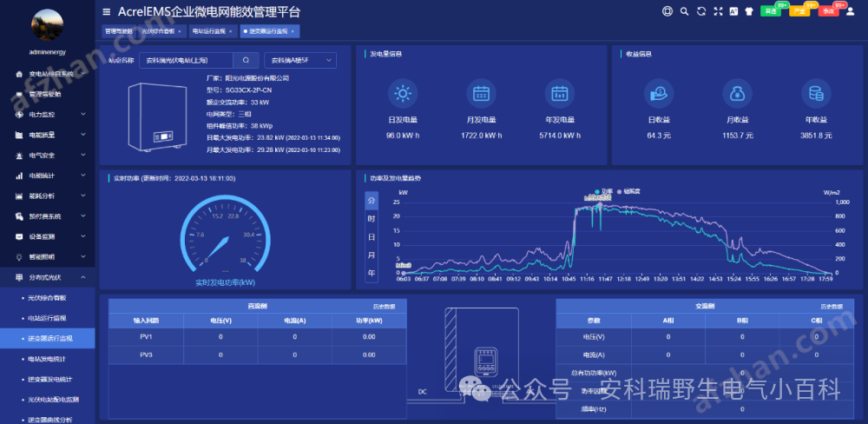Open 电站运行监视 in the sidebar submenu
The height and width of the screenshot is (424, 868).
coord(47,318)
